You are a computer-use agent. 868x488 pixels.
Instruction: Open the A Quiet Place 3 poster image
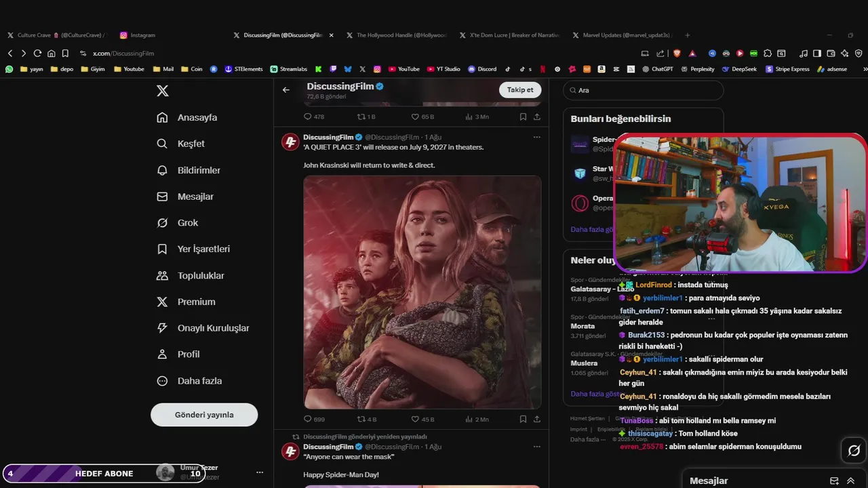(x=422, y=292)
